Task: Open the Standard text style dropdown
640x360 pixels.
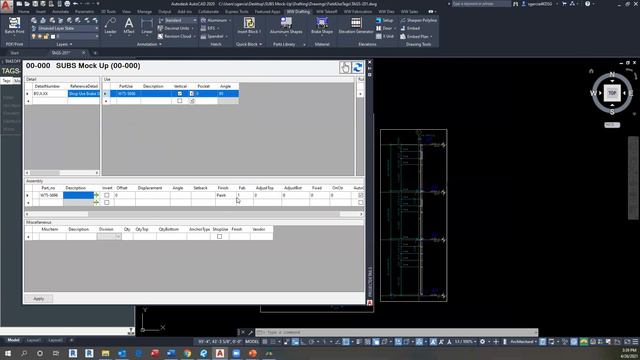Action: (177, 20)
